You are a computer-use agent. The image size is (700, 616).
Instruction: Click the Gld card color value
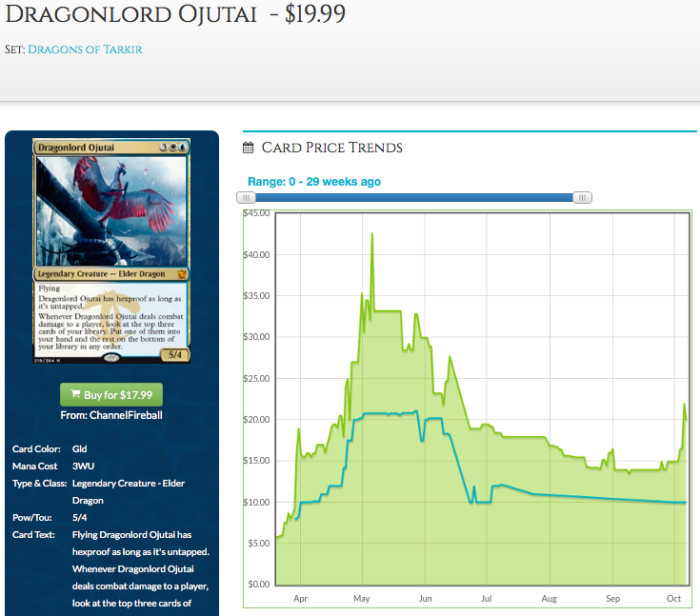(x=79, y=449)
